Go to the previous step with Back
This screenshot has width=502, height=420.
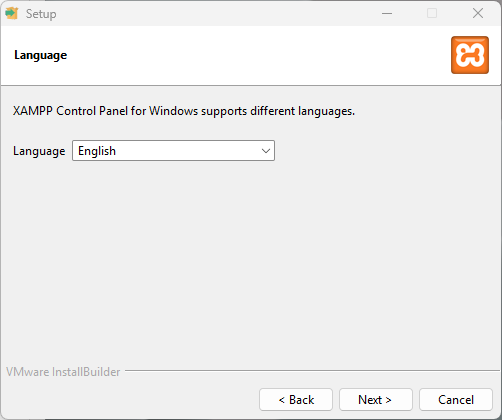pos(296,399)
